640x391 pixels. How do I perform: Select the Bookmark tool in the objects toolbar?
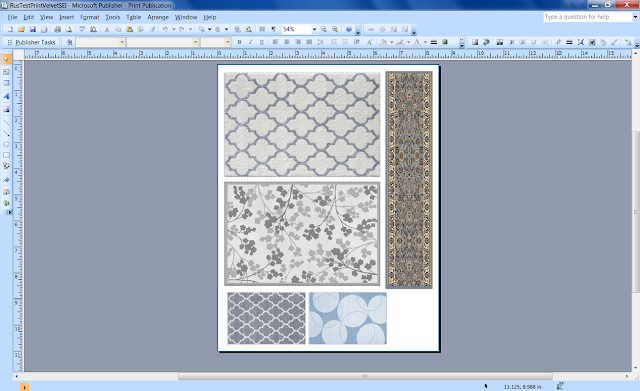pyautogui.click(x=6, y=180)
